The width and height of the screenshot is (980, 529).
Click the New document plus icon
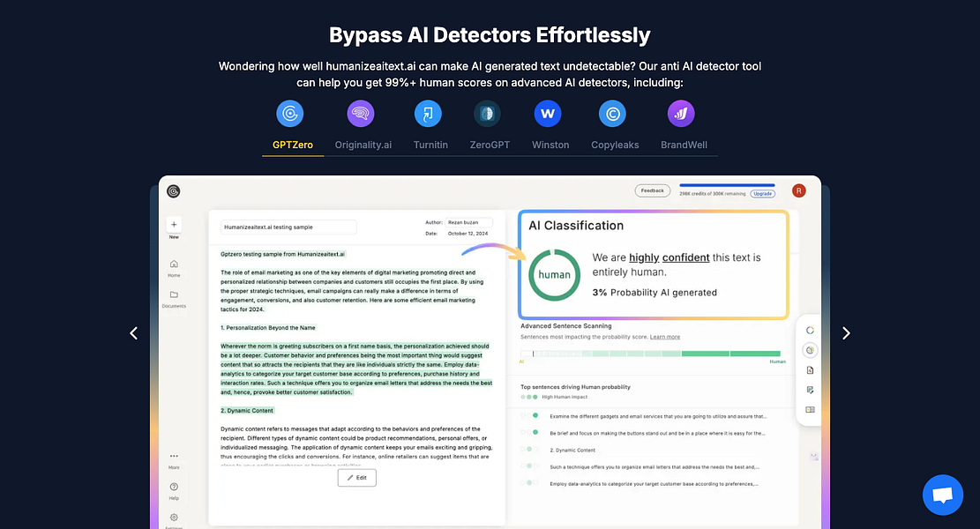[174, 225]
